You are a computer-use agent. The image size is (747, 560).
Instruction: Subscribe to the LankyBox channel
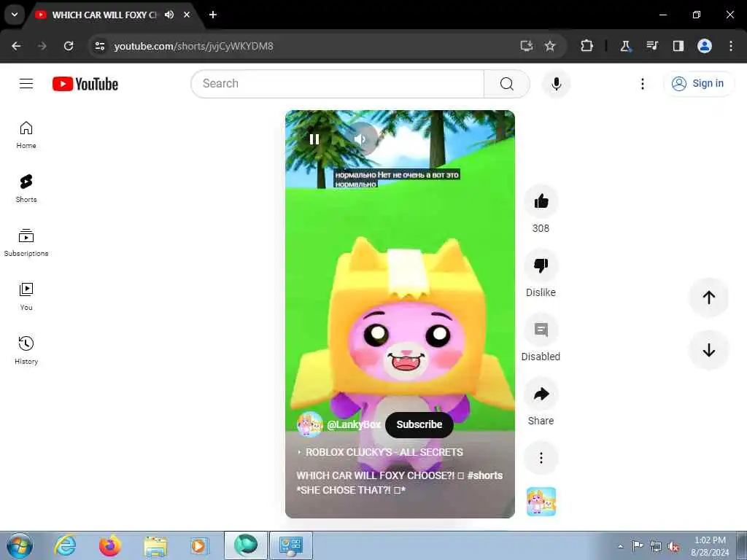pos(419,425)
